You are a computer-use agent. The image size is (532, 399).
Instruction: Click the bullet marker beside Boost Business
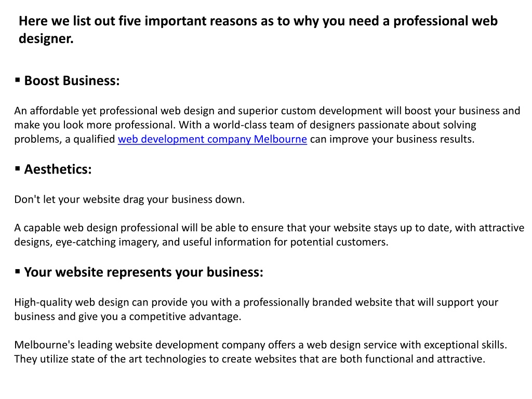(18, 80)
